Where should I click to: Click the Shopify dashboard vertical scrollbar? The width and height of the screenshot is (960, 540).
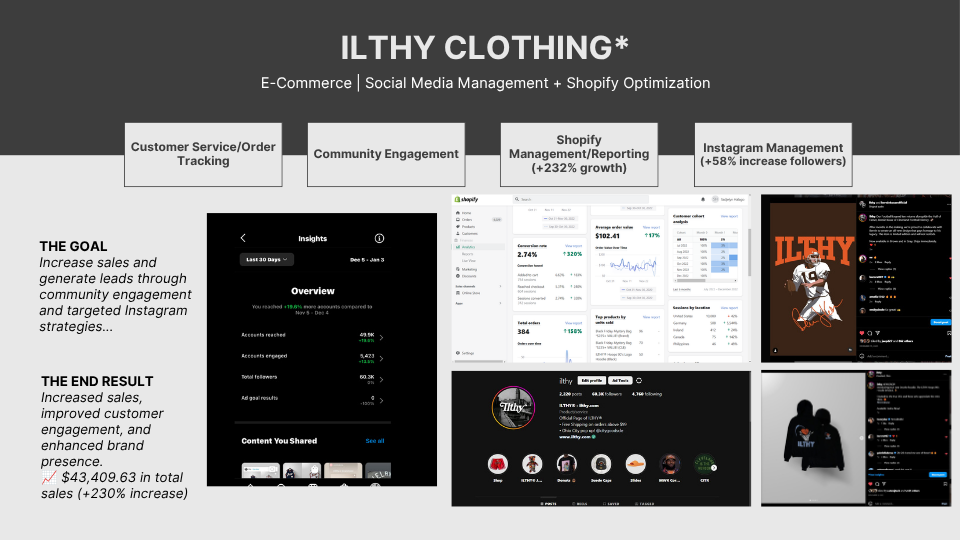749,252
